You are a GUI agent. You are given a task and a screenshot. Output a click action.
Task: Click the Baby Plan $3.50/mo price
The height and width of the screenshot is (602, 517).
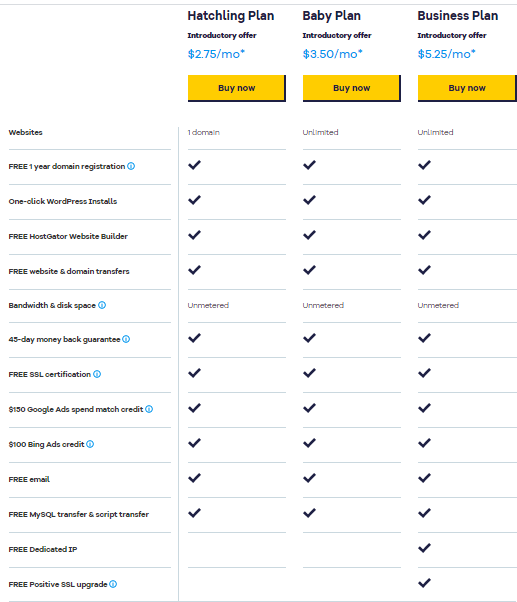click(332, 54)
